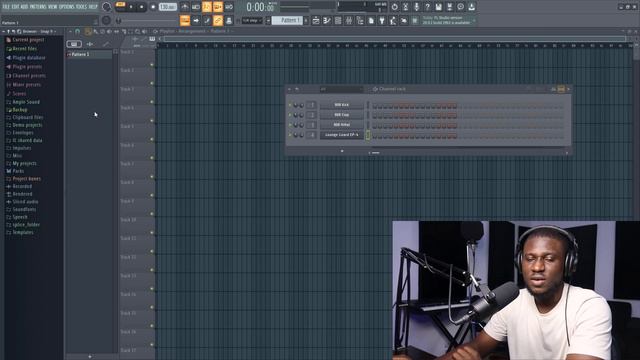Open the FL Studio update notification panel
The height and width of the screenshot is (360, 640).
coord(448,20)
